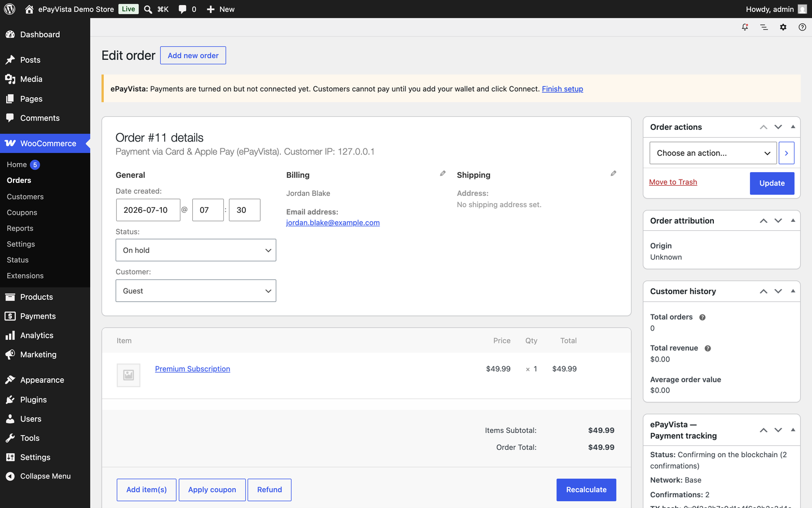Move ePayVista Payment tracking panel down

(x=778, y=430)
